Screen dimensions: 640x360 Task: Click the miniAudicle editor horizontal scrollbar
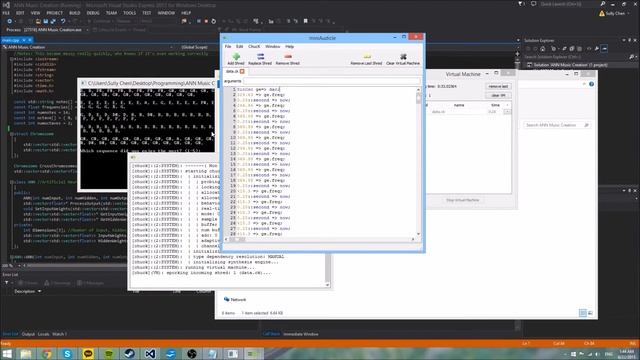[x=320, y=239]
